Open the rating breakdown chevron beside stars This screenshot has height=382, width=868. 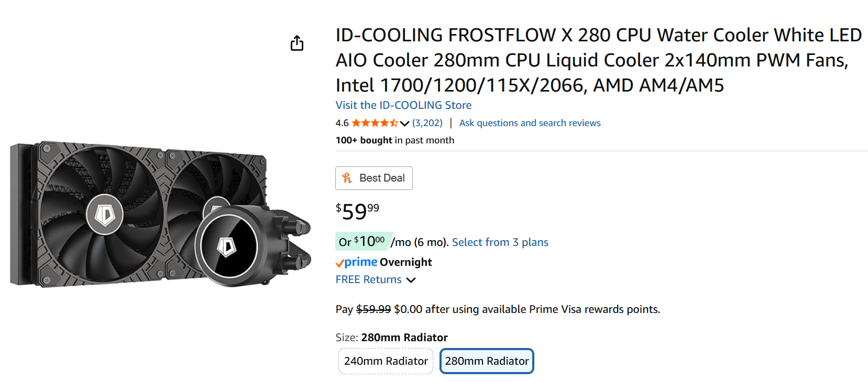(404, 123)
